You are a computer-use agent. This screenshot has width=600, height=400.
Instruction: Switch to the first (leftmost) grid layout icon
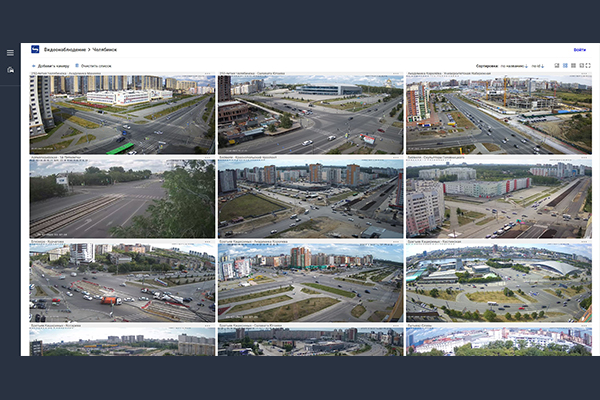click(557, 66)
